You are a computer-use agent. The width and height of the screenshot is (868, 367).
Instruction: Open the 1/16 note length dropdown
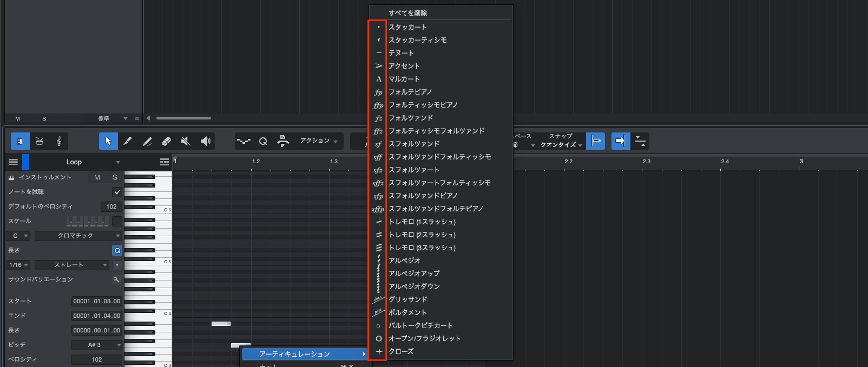point(19,265)
